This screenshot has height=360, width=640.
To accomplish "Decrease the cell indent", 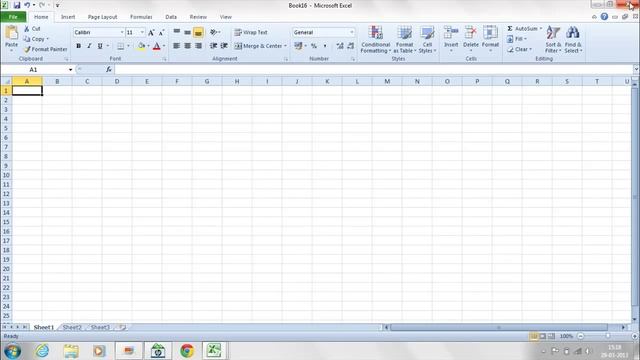I will tap(213, 46).
